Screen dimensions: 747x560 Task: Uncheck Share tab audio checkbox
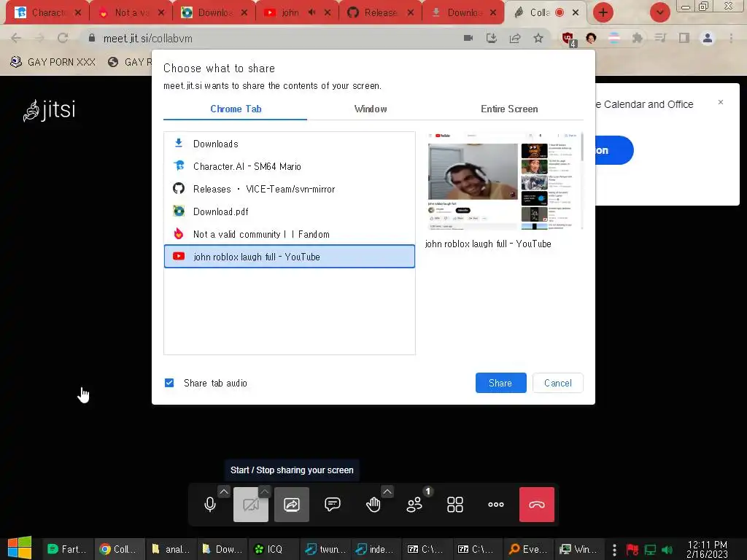(x=169, y=383)
